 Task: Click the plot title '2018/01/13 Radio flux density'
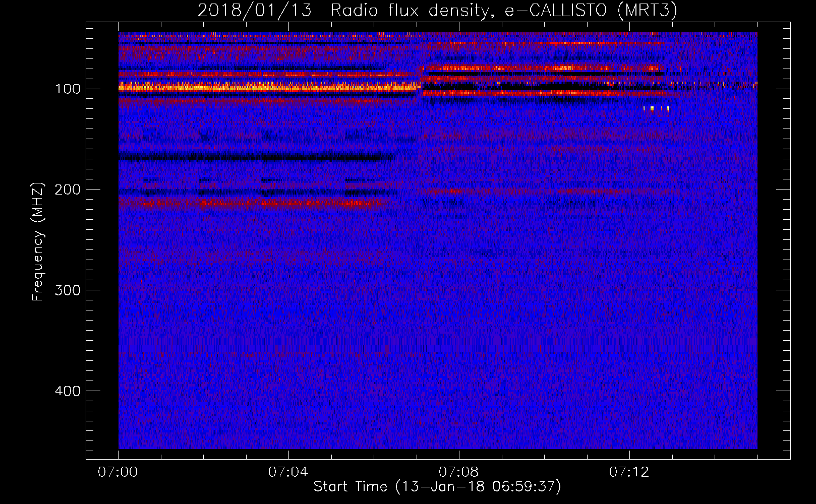[437, 11]
